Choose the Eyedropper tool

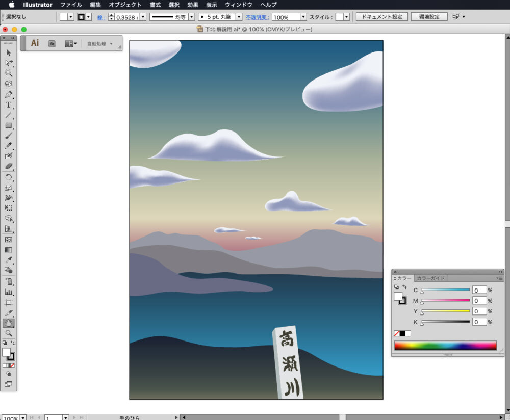click(9, 260)
